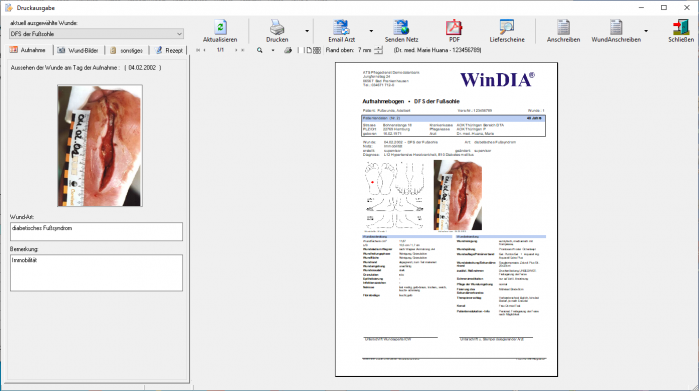Click the admission date '04.02.2002'
This screenshot has width=699, height=391.
tap(142, 68)
